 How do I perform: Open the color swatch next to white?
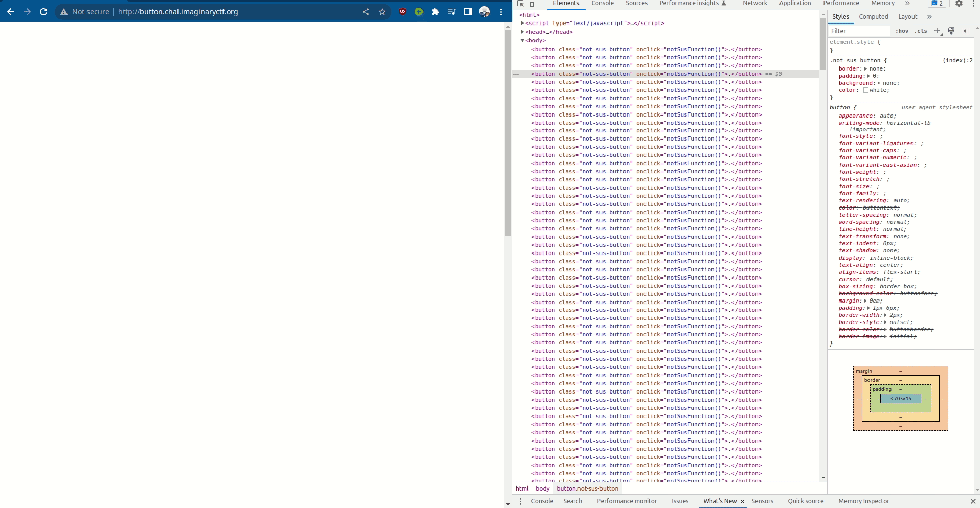[x=866, y=90]
